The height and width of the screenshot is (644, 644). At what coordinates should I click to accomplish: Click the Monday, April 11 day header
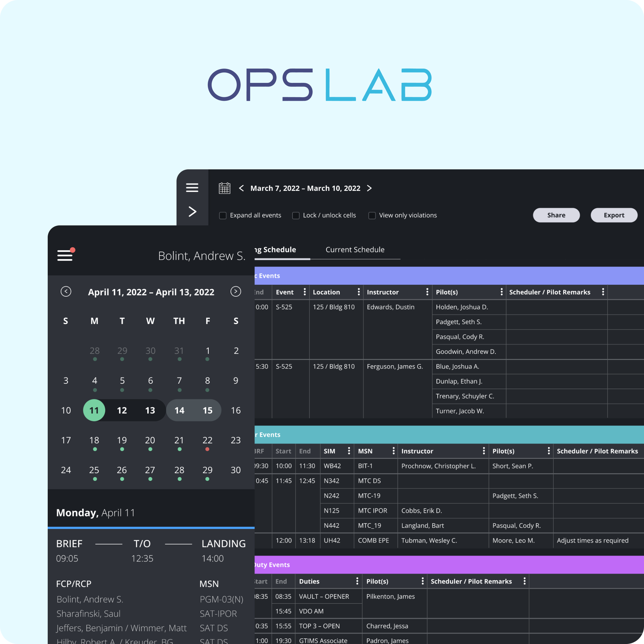95,513
